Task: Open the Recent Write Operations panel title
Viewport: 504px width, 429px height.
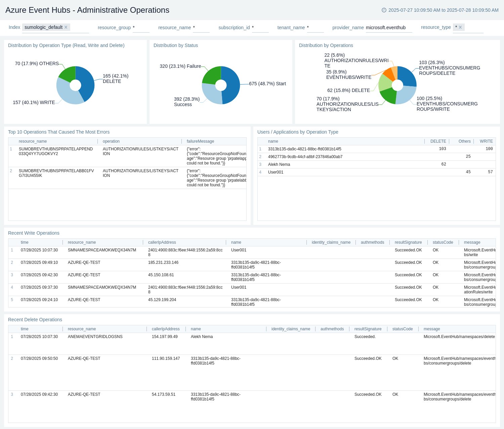Action: 34,233
